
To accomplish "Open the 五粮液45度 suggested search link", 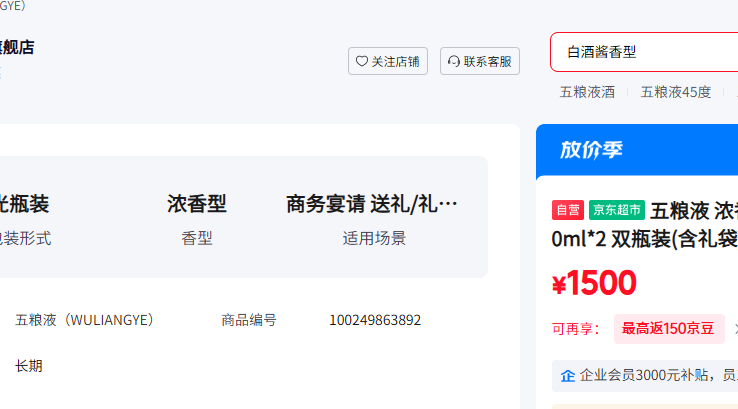I will [675, 92].
